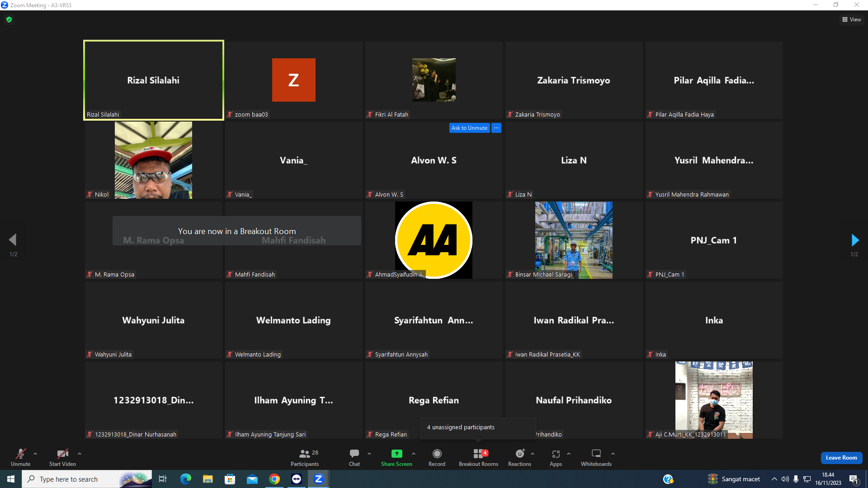Open the Breakout Rooms icon
The height and width of the screenshot is (488, 868).
478,454
